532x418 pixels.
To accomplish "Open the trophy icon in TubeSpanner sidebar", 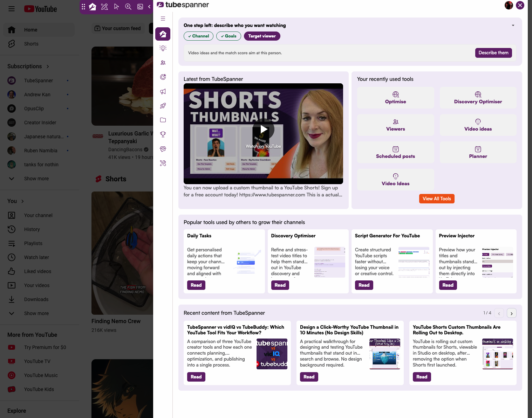I will [x=163, y=134].
